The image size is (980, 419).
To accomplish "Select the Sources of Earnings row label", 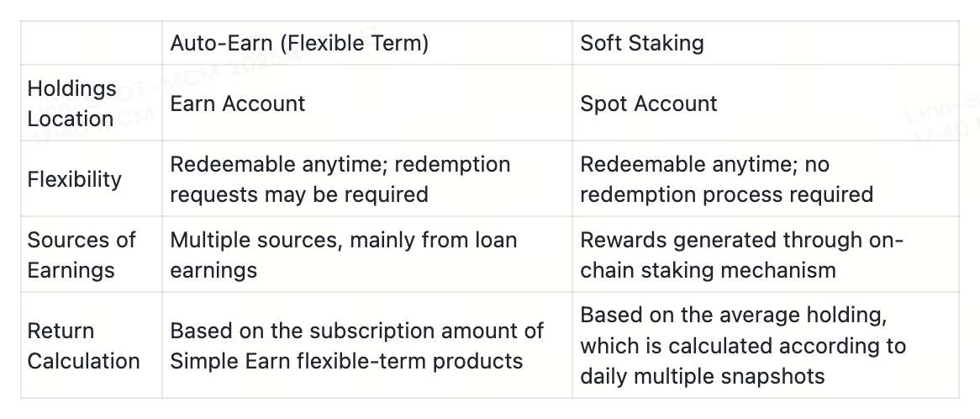I will pos(82,255).
